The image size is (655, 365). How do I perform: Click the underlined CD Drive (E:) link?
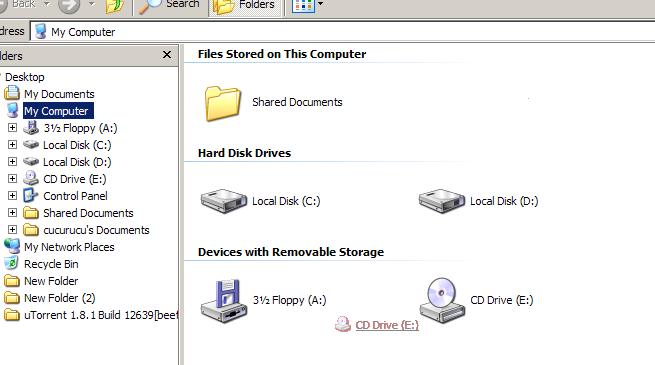pyautogui.click(x=387, y=325)
